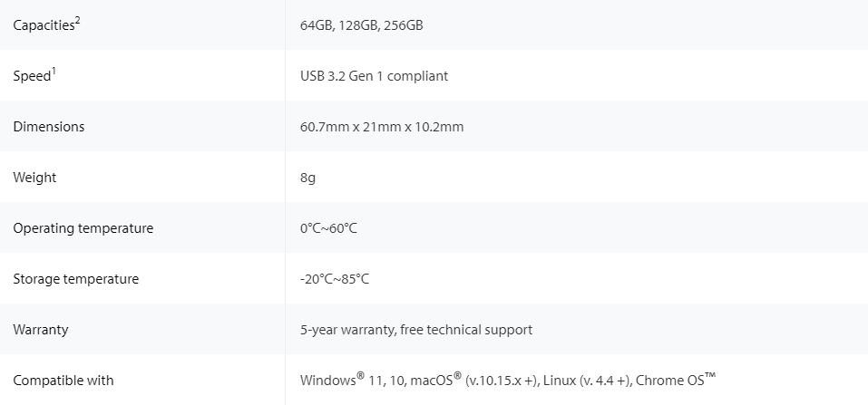This screenshot has width=868, height=405.
Task: Click the 60.7mm x 21mm x 10.2mm value
Action: coord(382,127)
